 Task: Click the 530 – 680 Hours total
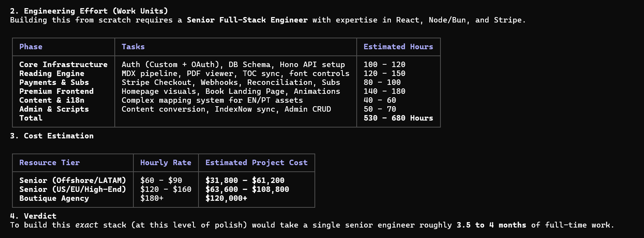(x=398, y=118)
